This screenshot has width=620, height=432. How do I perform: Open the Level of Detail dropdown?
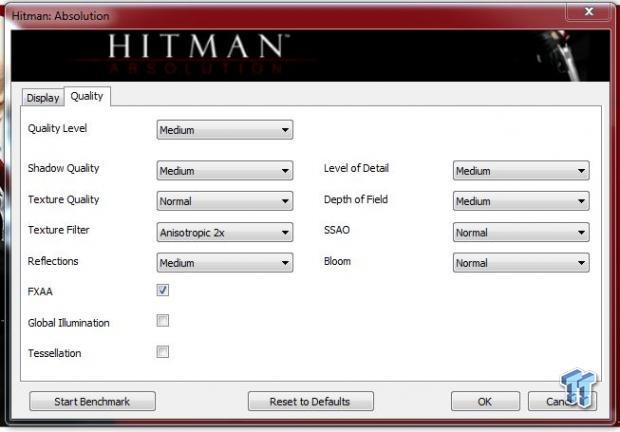coord(521,171)
